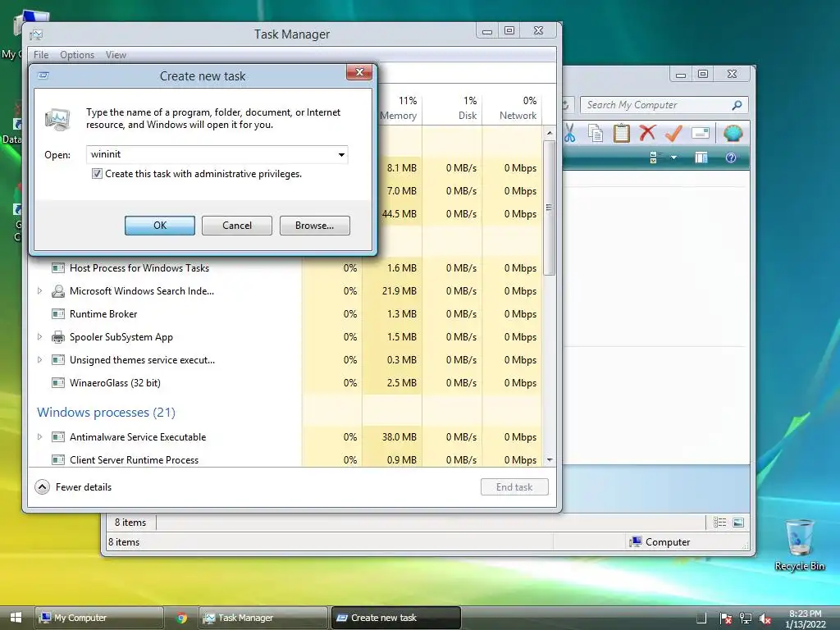
Task: Click the disabled End task button
Action: tap(514, 487)
